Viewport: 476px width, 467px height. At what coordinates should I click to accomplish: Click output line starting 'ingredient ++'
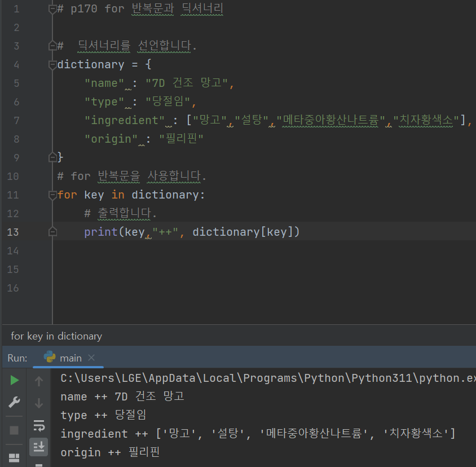click(258, 434)
